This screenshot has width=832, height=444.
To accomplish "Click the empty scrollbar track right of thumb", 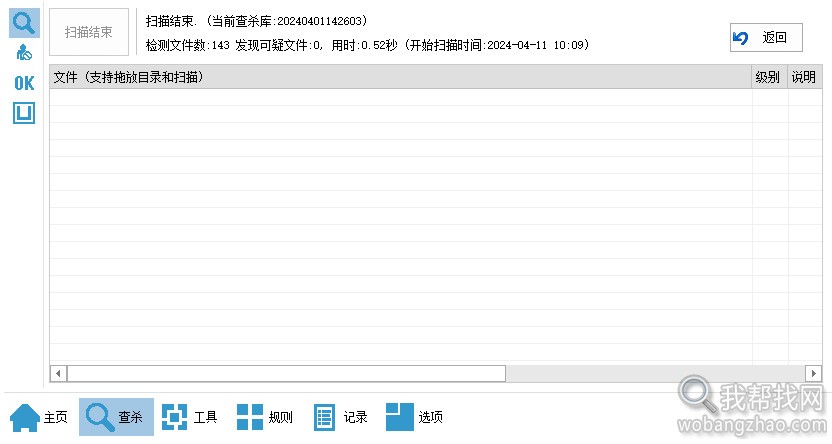I will coord(655,373).
